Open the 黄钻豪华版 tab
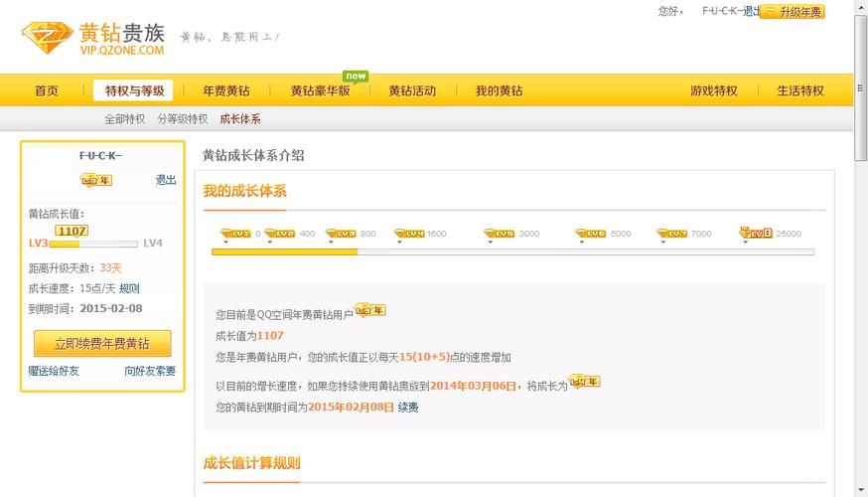This screenshot has width=868, height=497. [x=320, y=90]
